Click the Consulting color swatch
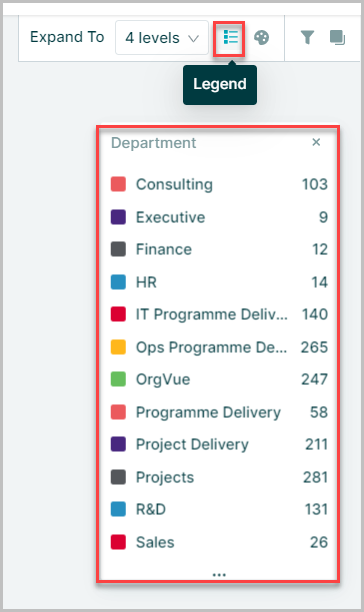 [x=118, y=184]
